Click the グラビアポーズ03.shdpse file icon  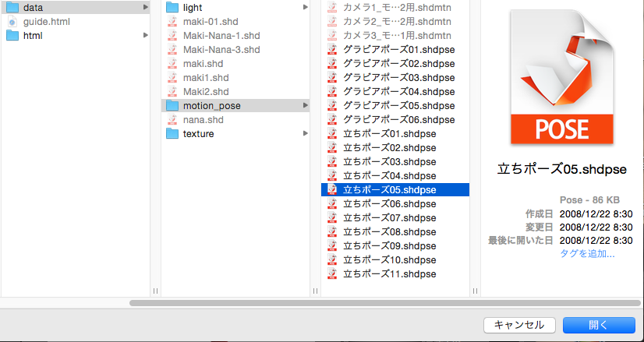[x=332, y=78]
